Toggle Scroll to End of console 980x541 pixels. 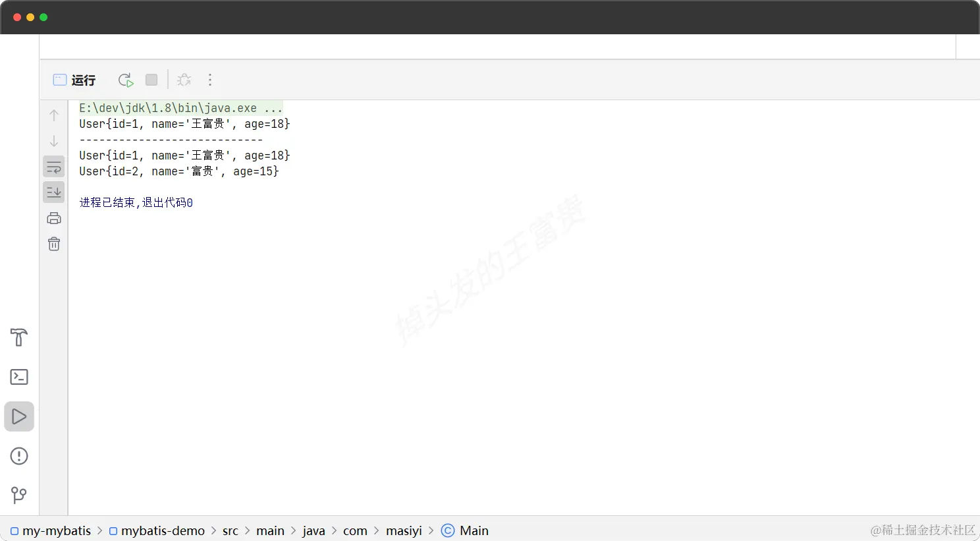[54, 192]
